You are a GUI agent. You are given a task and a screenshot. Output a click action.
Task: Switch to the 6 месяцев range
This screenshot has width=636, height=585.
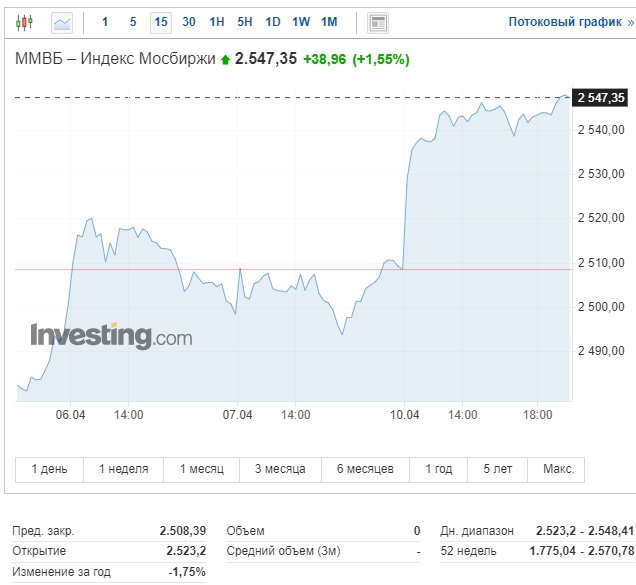[x=365, y=469]
